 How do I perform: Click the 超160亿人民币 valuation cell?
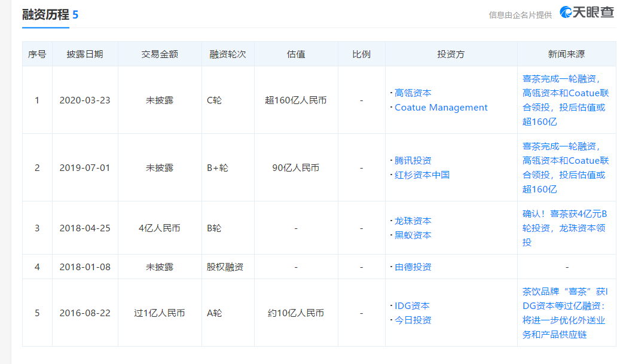coord(296,100)
